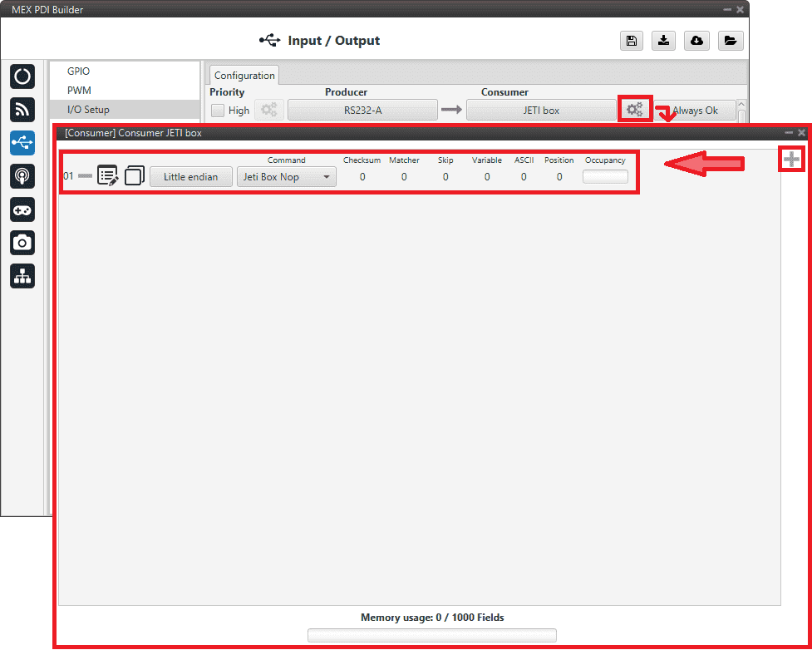The image size is (812, 650).
Task: Open the Consumer JETI box gears settings
Action: [634, 109]
